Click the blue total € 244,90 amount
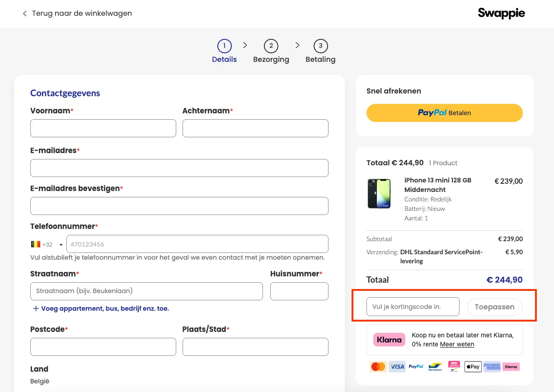This screenshot has width=554, height=392. point(504,280)
